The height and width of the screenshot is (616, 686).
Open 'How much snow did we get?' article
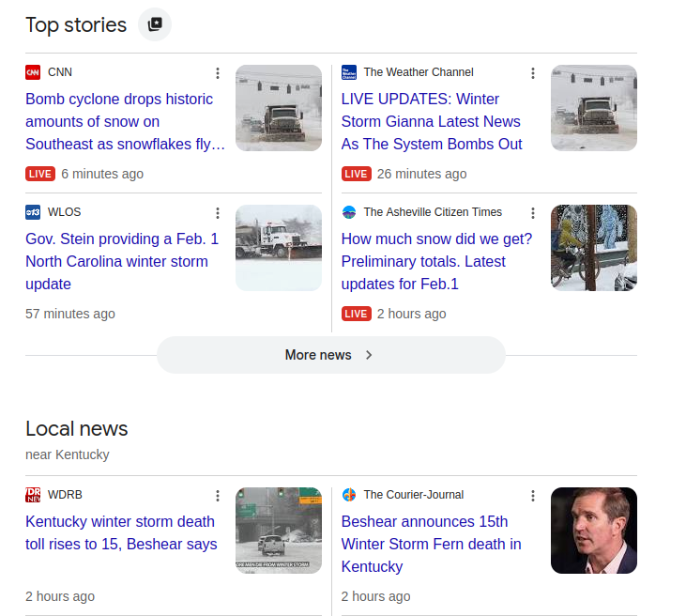pyautogui.click(x=435, y=261)
